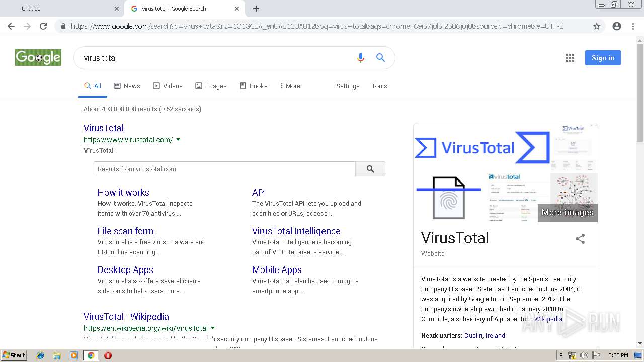
Task: Show hidden system tray icons
Action: pos(561,355)
